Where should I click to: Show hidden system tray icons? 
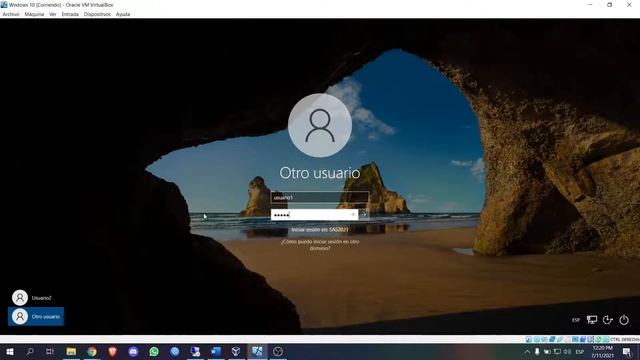(527, 351)
